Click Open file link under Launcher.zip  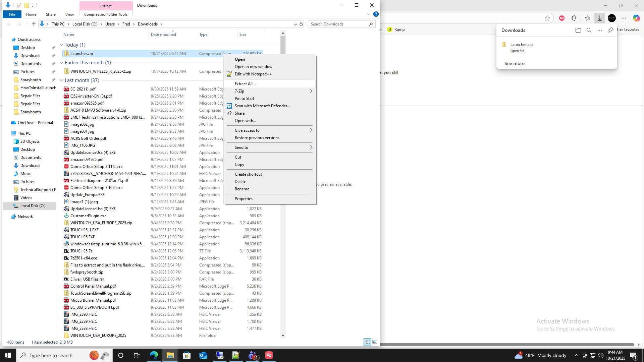(x=517, y=51)
